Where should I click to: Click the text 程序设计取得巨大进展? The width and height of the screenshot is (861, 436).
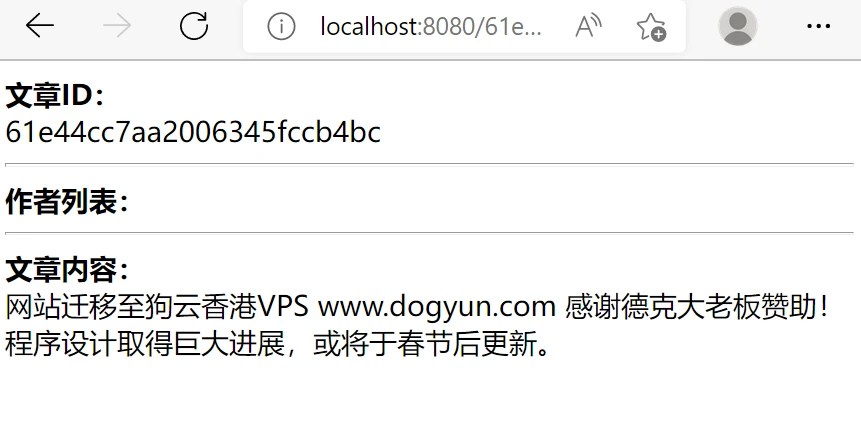click(145, 344)
